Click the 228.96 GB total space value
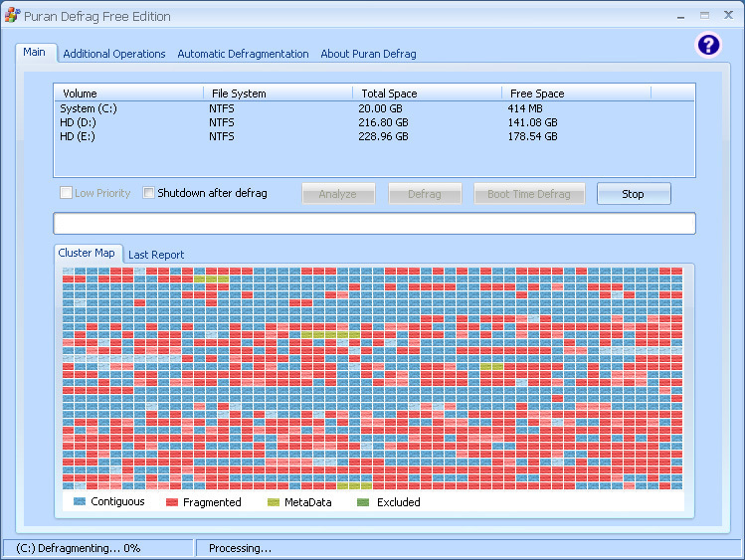 [x=383, y=136]
